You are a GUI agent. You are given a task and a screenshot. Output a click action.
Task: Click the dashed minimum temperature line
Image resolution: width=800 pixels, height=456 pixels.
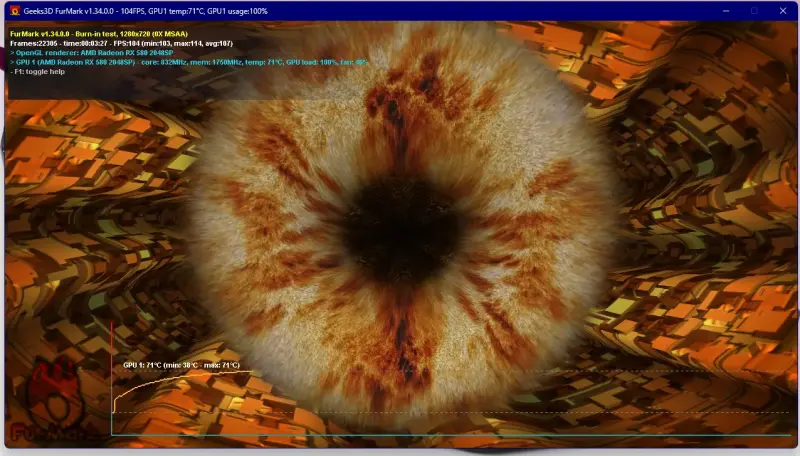pyautogui.click(x=500, y=412)
